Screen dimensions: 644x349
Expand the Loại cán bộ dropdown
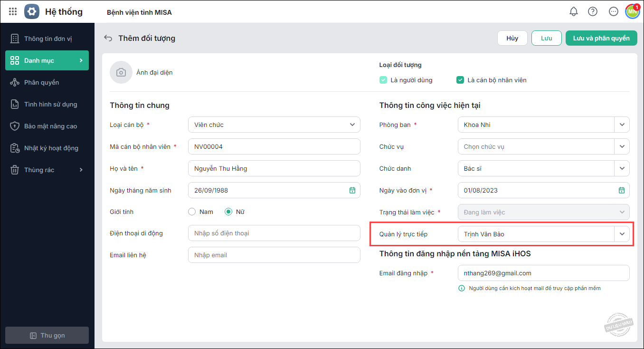click(352, 125)
